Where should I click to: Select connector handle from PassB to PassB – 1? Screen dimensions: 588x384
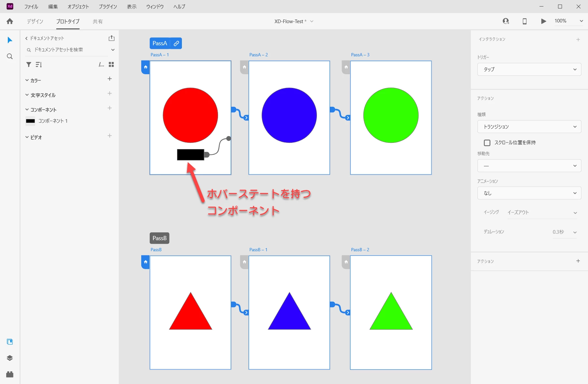coord(234,305)
